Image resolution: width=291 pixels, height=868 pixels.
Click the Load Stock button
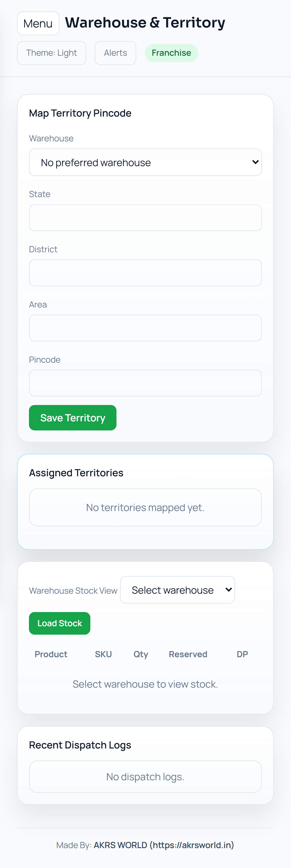[x=59, y=623]
